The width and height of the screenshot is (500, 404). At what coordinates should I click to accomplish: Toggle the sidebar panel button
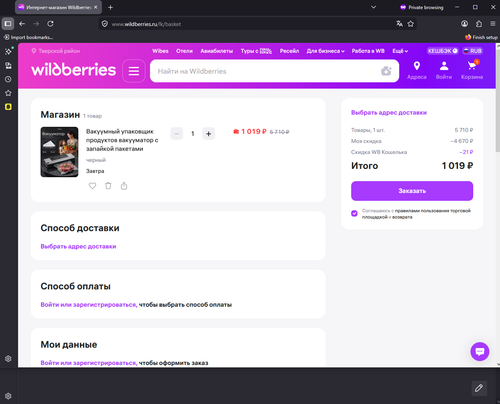[x=8, y=24]
